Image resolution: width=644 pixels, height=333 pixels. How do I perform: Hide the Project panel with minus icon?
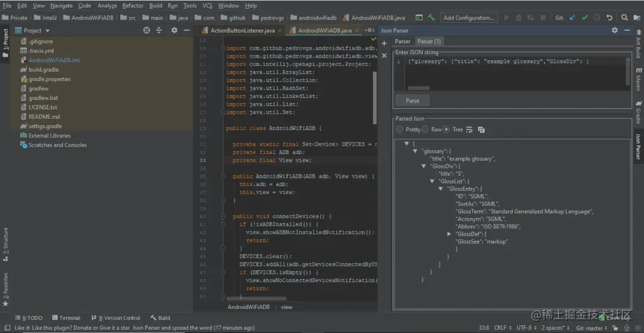[x=186, y=30]
